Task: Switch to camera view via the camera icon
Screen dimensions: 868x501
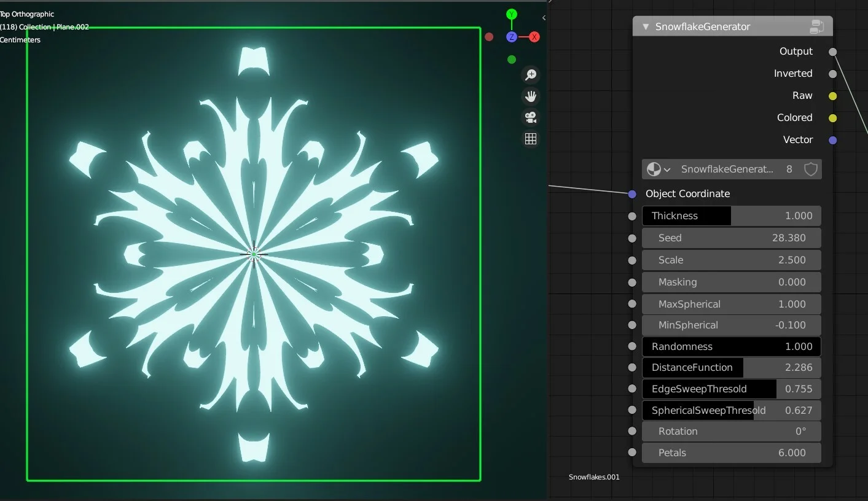Action: click(531, 117)
